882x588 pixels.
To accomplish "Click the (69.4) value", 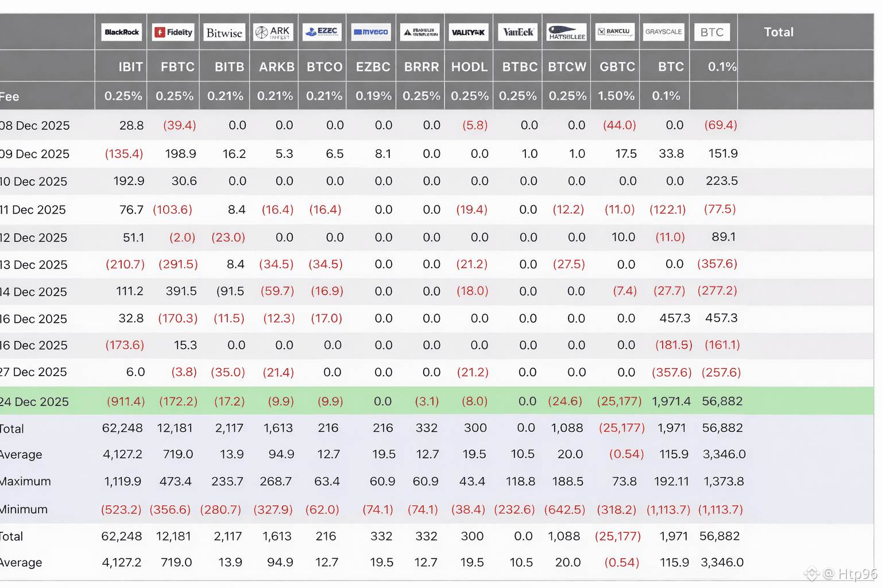I will (721, 125).
